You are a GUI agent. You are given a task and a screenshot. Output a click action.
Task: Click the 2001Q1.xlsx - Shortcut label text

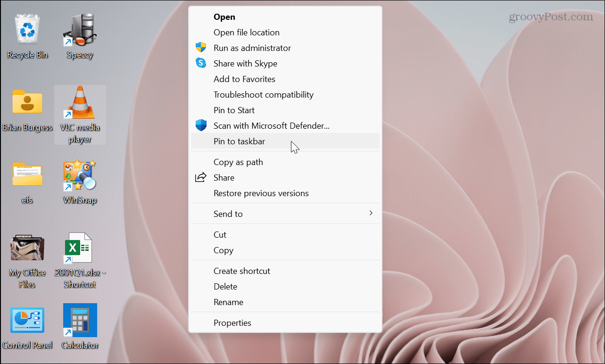(x=80, y=278)
